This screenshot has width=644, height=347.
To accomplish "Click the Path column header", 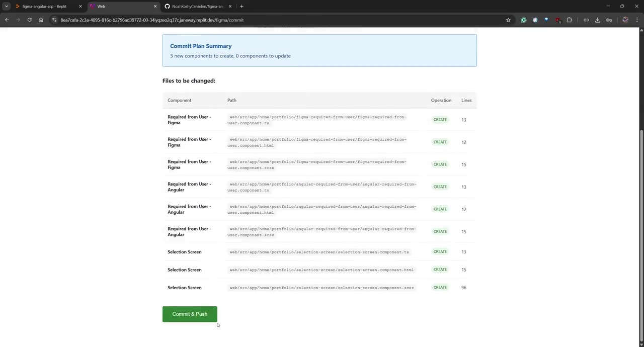I will [x=231, y=100].
